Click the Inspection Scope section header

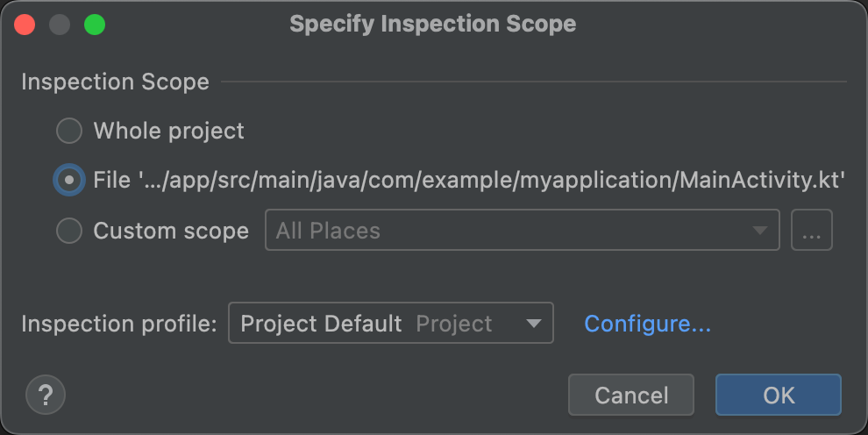point(115,82)
